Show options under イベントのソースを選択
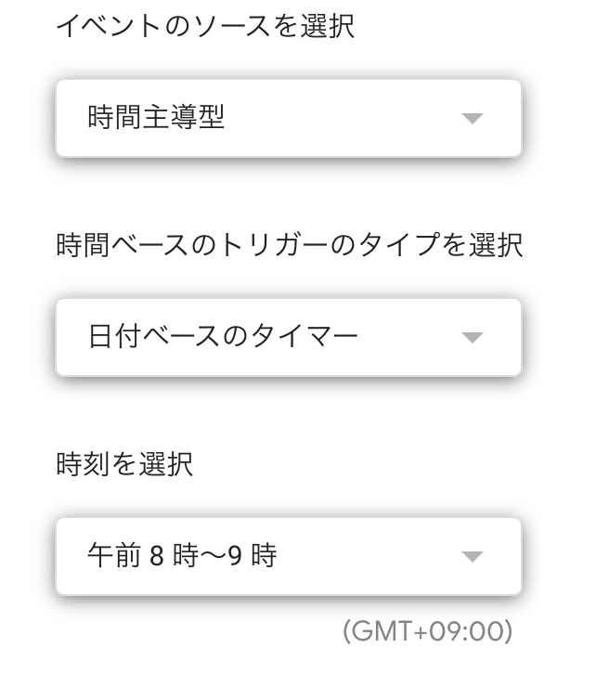This screenshot has height=700, width=609. [288, 118]
